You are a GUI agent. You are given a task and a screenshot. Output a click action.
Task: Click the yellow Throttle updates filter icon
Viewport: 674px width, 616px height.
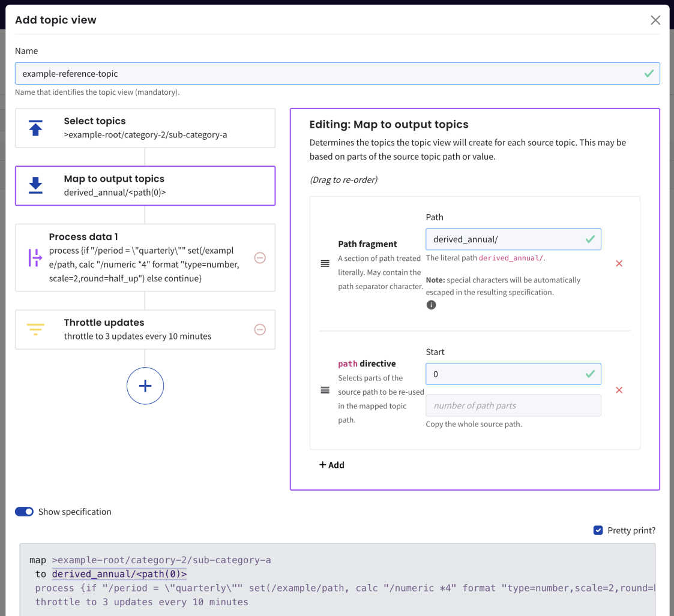point(35,329)
